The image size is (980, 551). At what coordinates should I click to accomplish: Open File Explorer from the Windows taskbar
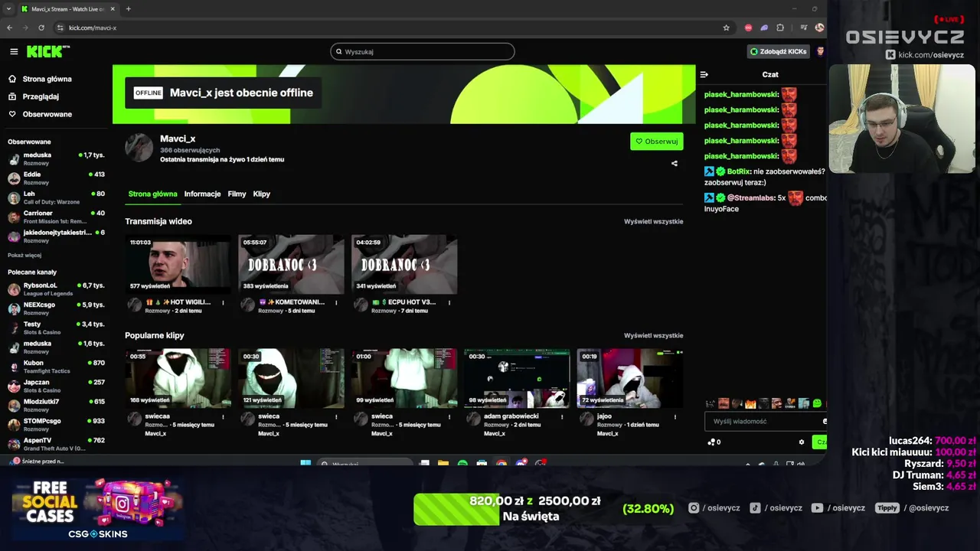tap(443, 463)
